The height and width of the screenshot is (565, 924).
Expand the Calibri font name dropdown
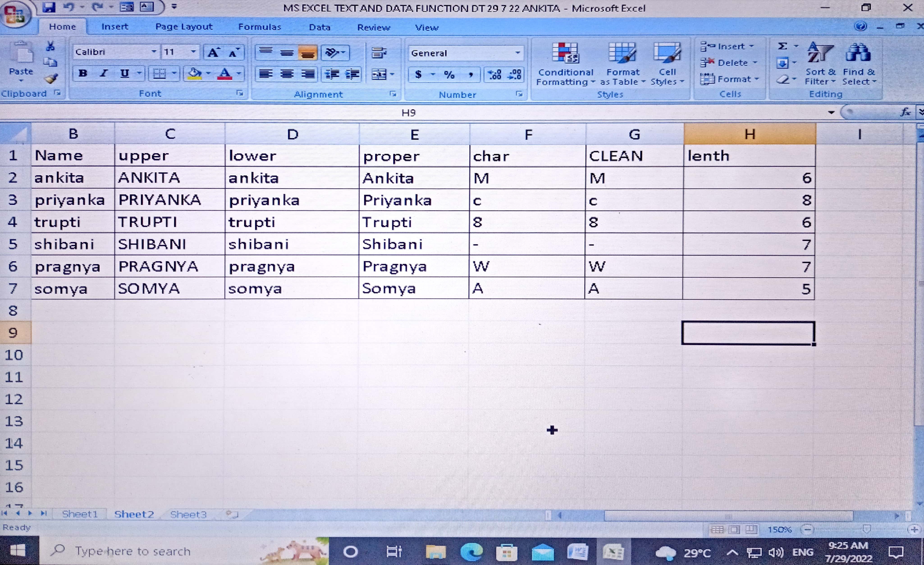coord(154,52)
